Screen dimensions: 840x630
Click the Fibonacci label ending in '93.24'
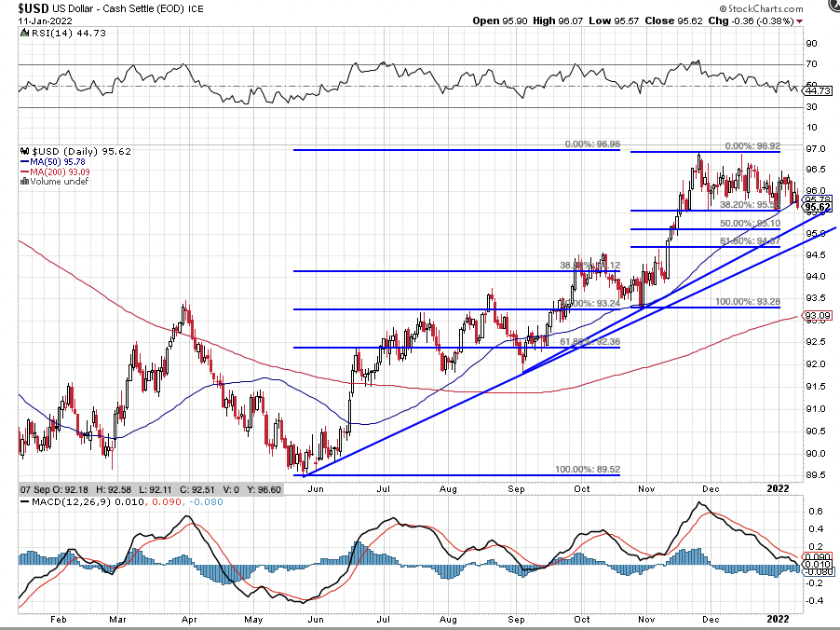pos(590,304)
